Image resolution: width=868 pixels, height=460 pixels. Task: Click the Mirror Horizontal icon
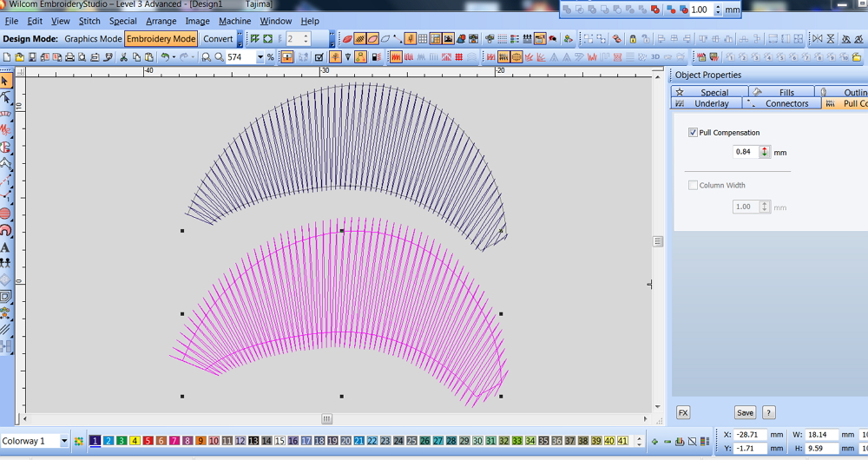pyautogui.click(x=817, y=39)
